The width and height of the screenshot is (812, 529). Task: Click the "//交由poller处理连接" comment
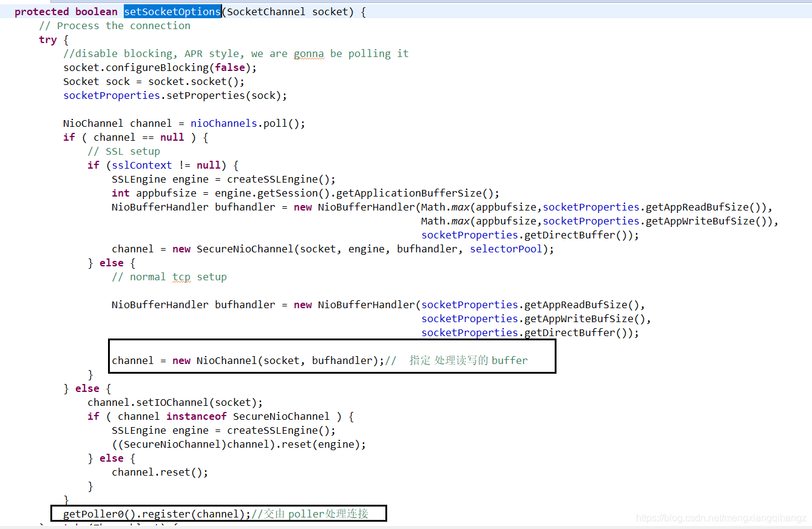[x=310, y=514]
